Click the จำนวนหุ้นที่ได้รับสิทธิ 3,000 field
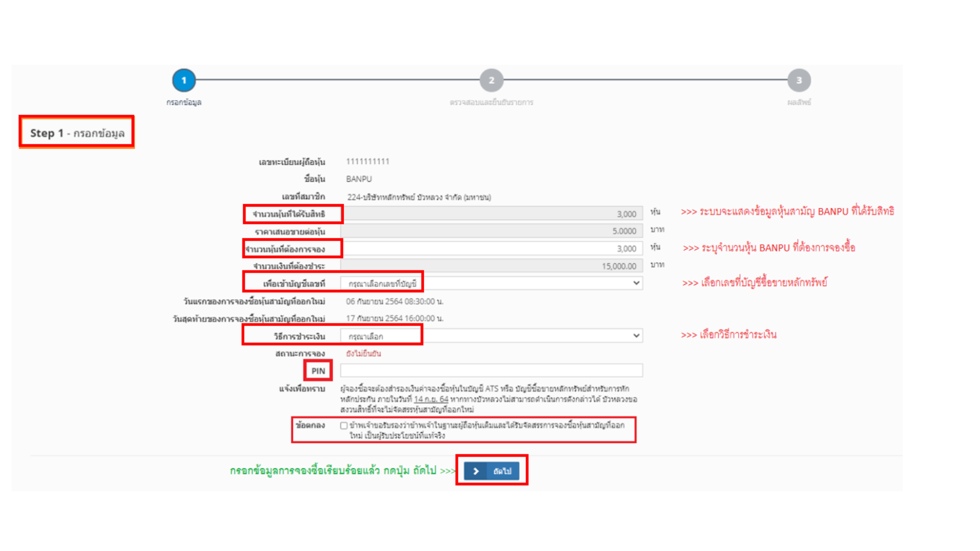The width and height of the screenshot is (980, 551). point(492,214)
